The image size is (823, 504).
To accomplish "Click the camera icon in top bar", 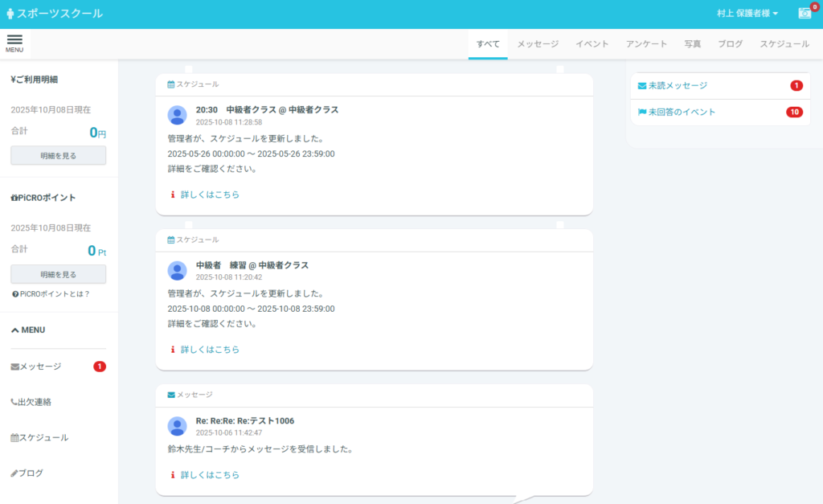I will pos(804,14).
